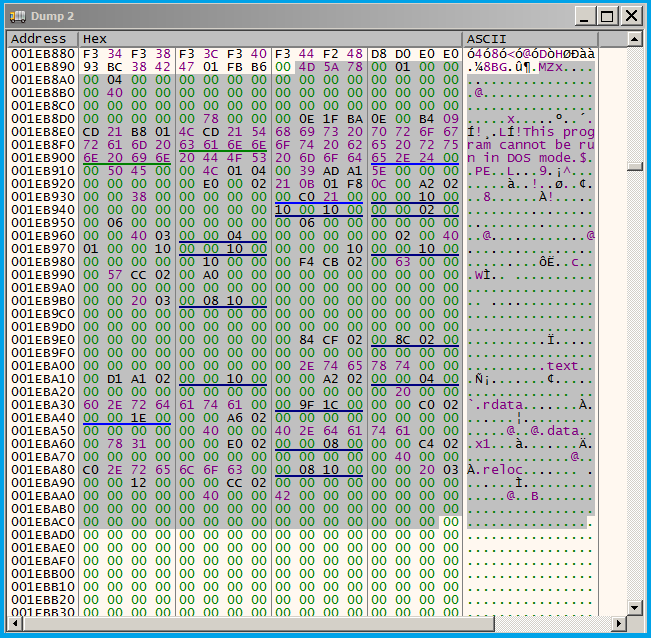Minimize the Dump 2 window
The image size is (651, 638).
tap(586, 16)
